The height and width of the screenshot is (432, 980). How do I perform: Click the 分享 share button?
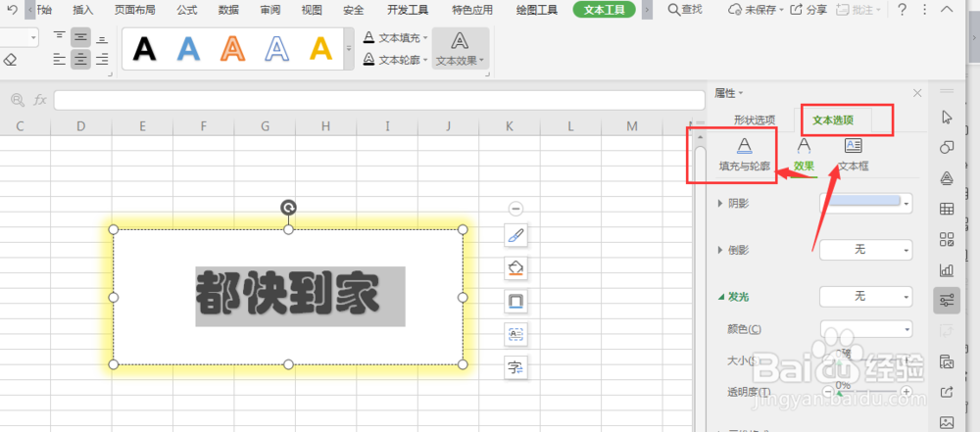[x=808, y=10]
